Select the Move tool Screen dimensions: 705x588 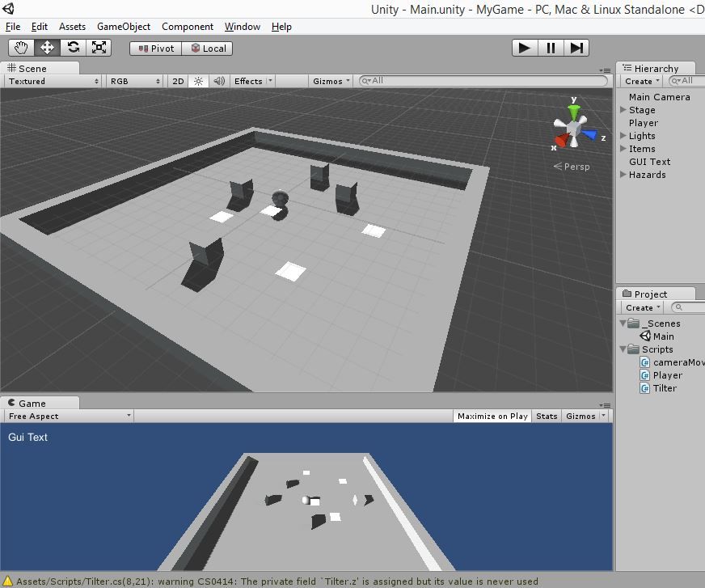coord(47,47)
